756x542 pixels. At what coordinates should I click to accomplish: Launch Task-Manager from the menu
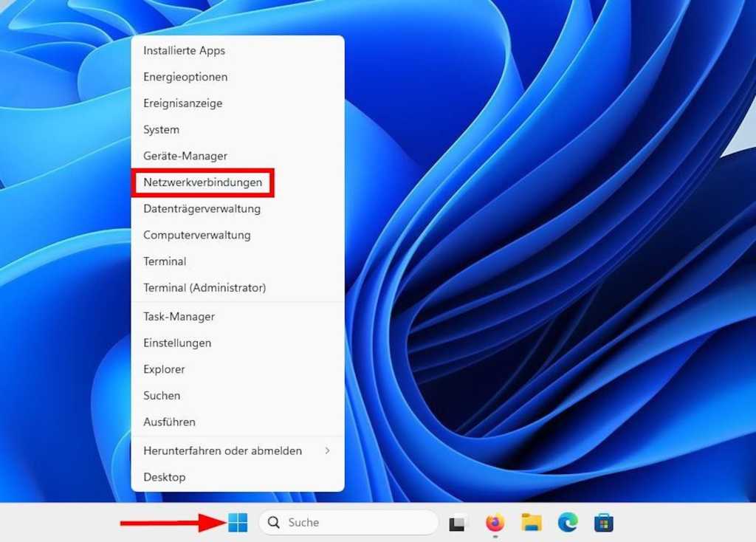point(179,317)
